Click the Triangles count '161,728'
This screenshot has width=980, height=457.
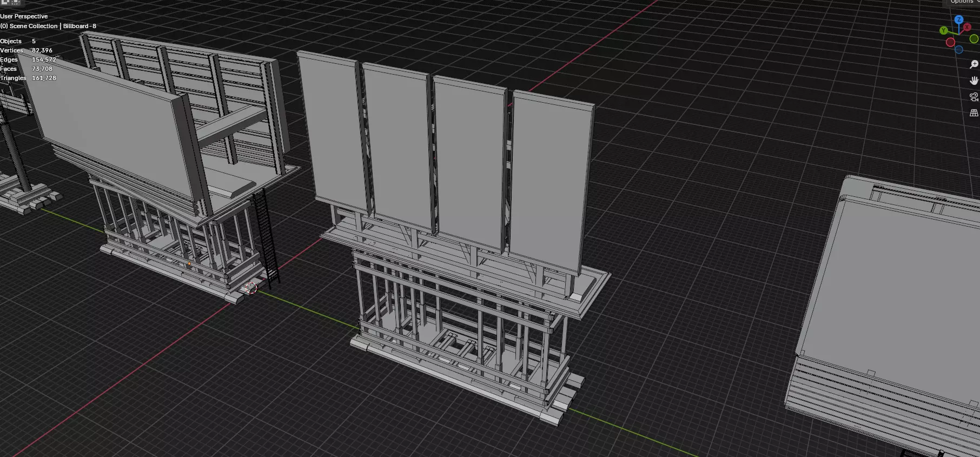(x=44, y=78)
